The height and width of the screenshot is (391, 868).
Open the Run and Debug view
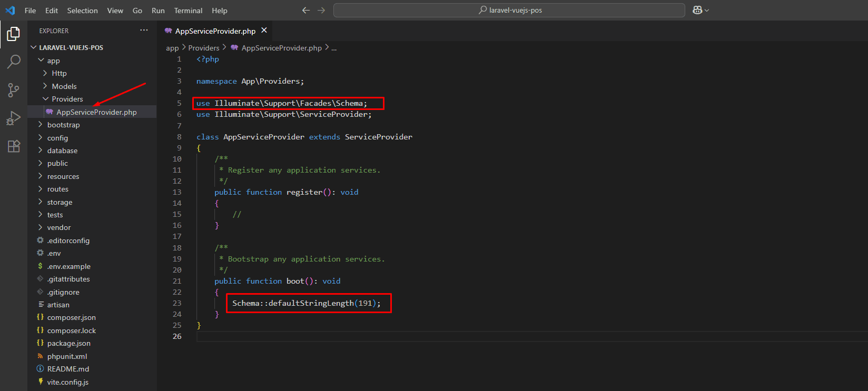(14, 118)
